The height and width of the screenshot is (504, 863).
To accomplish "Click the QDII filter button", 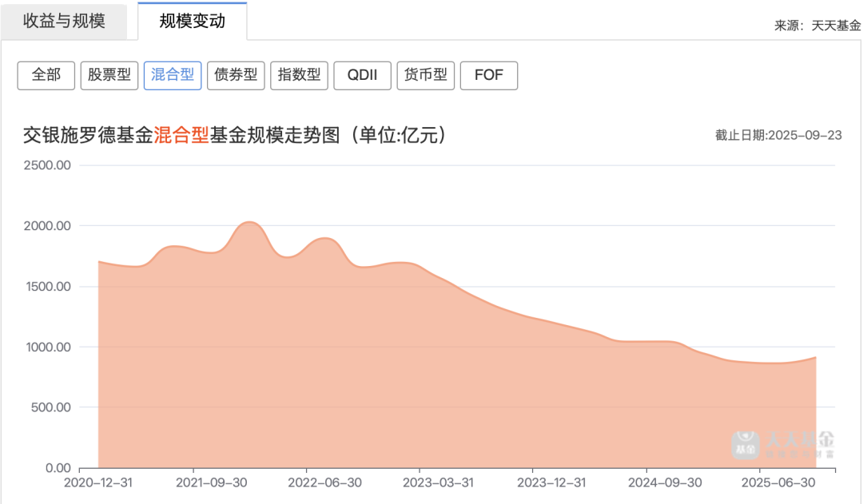I will click(x=363, y=75).
